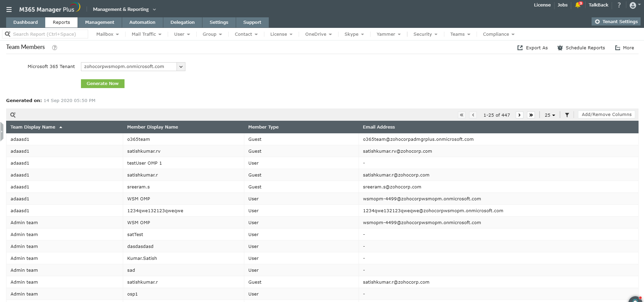Image resolution: width=644 pixels, height=302 pixels.
Task: Expand the Mailbox reports dropdown
Action: pyautogui.click(x=108, y=34)
